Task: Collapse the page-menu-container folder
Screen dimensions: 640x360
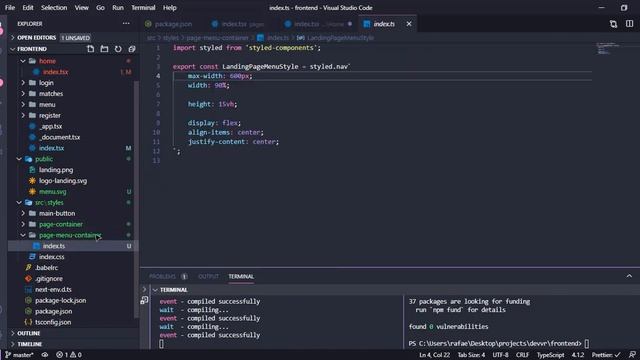Action: [23, 235]
